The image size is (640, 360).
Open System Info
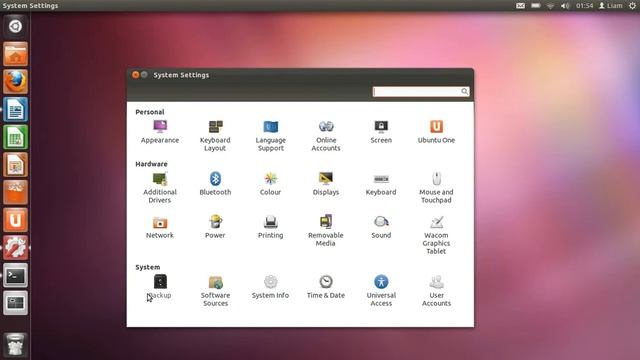270,287
